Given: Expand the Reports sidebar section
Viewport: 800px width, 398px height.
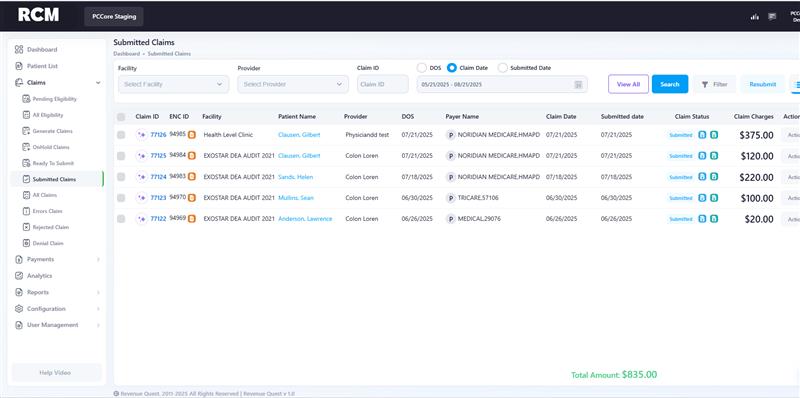Looking at the screenshot, I should 98,292.
